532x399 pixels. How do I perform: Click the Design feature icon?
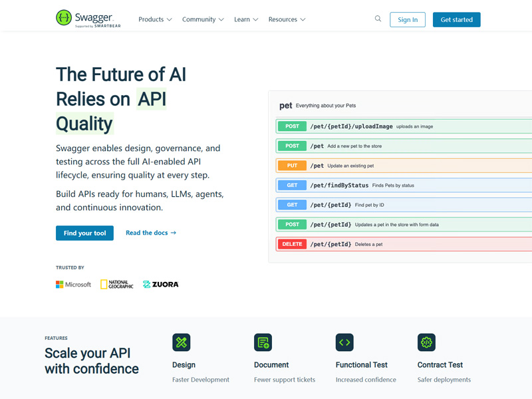pos(181,342)
